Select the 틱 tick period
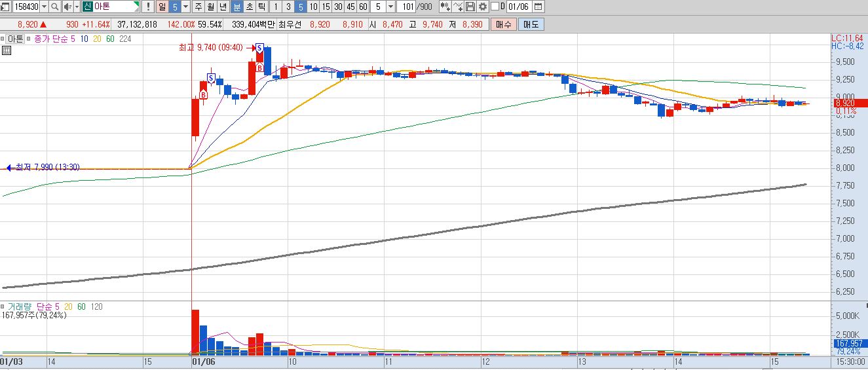The height and width of the screenshot is (370, 868). [x=262, y=7]
